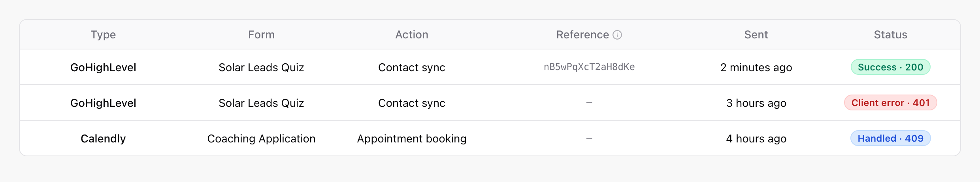This screenshot has width=980, height=182.
Task: Open the Handled · 409 status badge
Action: pyautogui.click(x=890, y=138)
